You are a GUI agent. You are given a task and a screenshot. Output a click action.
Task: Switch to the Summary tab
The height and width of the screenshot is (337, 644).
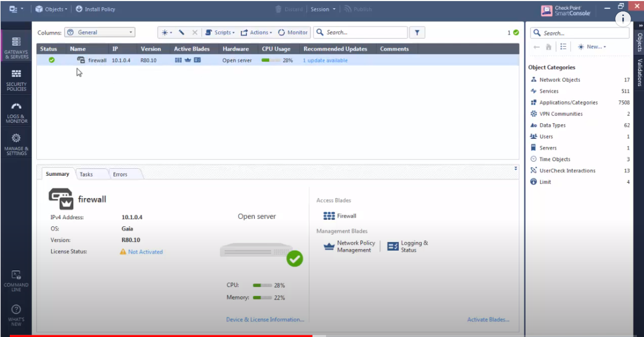tap(58, 174)
